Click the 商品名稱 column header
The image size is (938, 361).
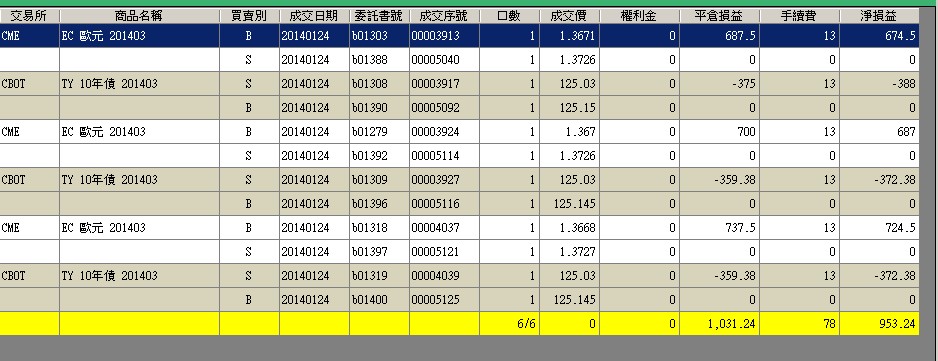tap(139, 16)
